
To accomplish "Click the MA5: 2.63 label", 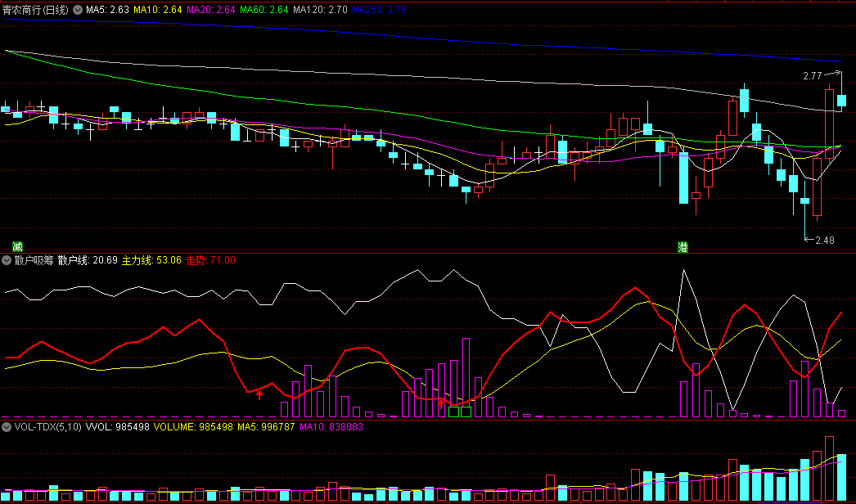I will coord(107,10).
